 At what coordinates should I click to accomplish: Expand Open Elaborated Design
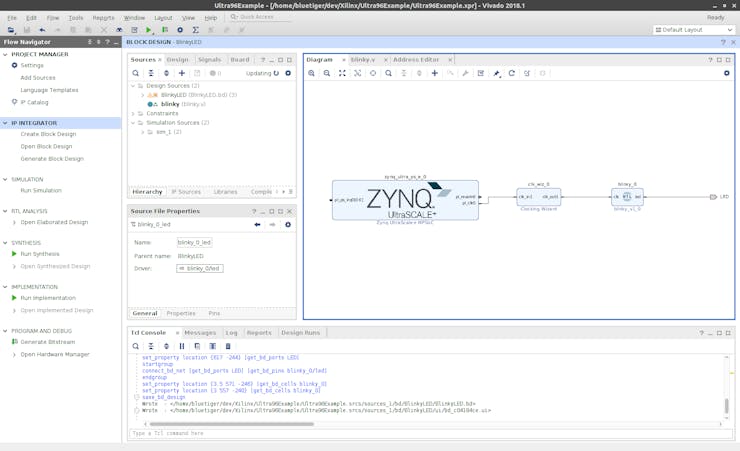14,222
